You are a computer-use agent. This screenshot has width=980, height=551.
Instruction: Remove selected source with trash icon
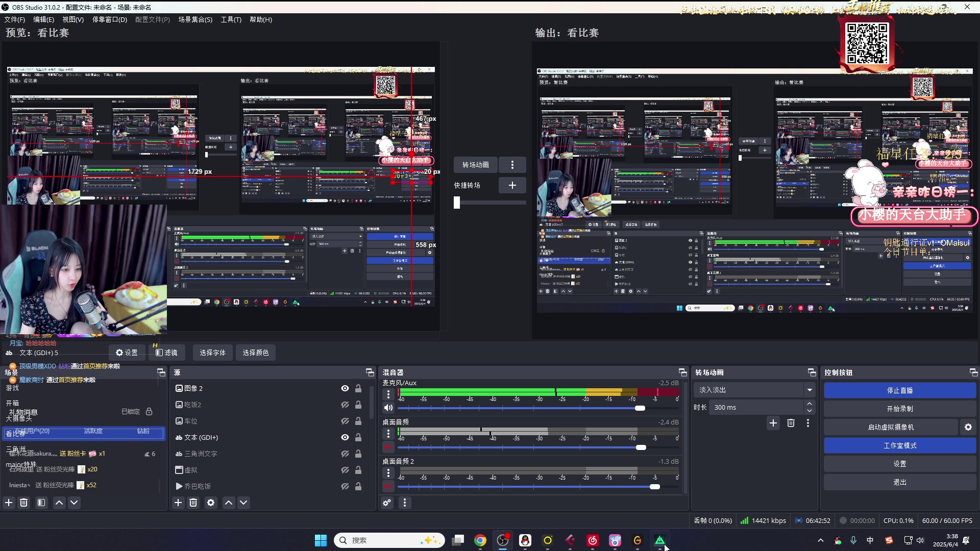pyautogui.click(x=193, y=503)
